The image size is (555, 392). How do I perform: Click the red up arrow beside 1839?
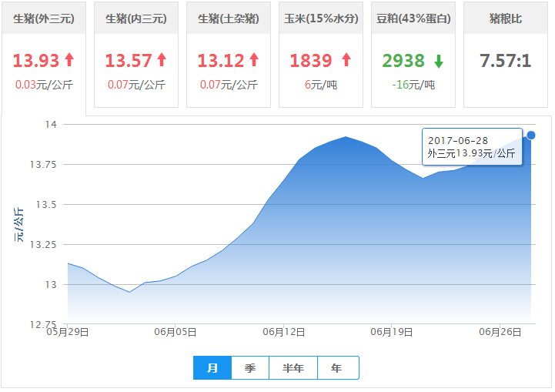346,59
